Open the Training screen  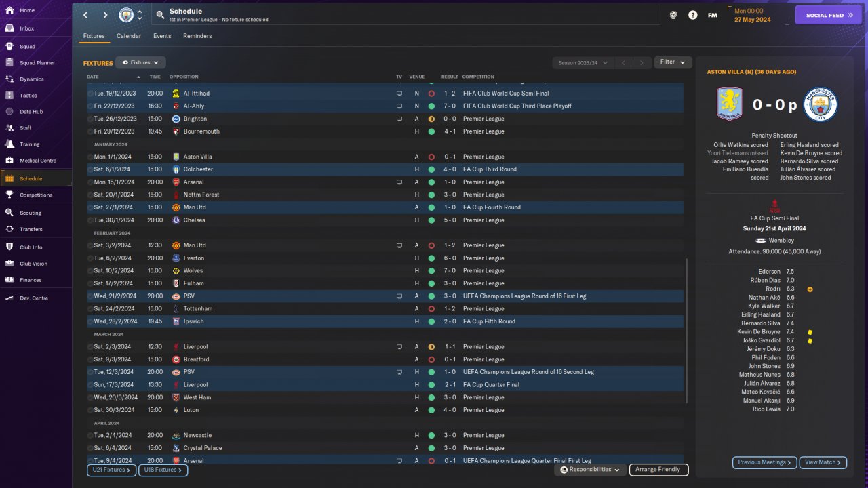(30, 144)
